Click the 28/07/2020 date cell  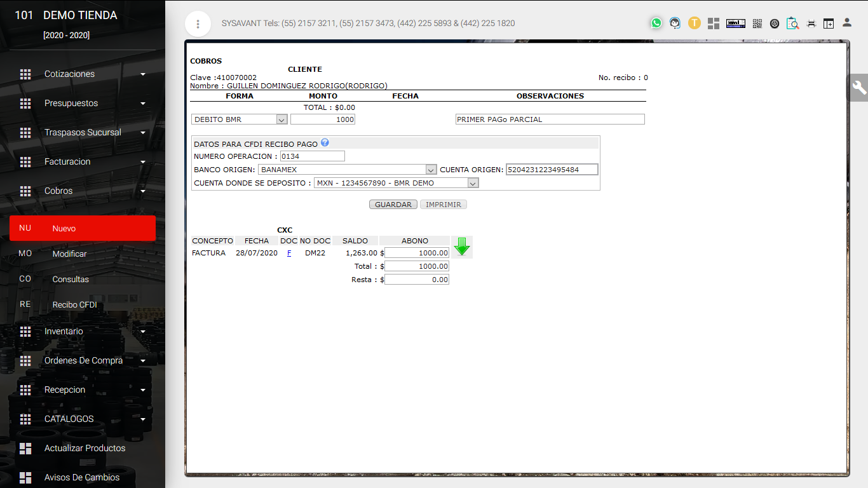click(x=257, y=253)
